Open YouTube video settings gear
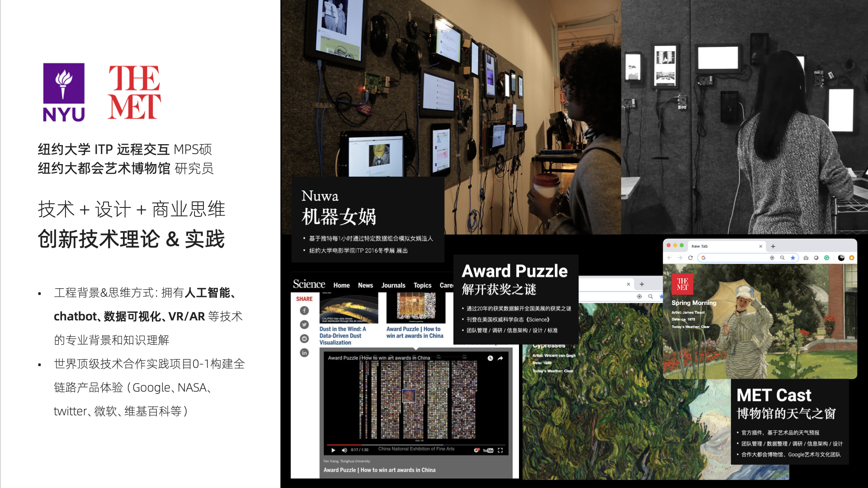The image size is (868, 488). tap(476, 450)
